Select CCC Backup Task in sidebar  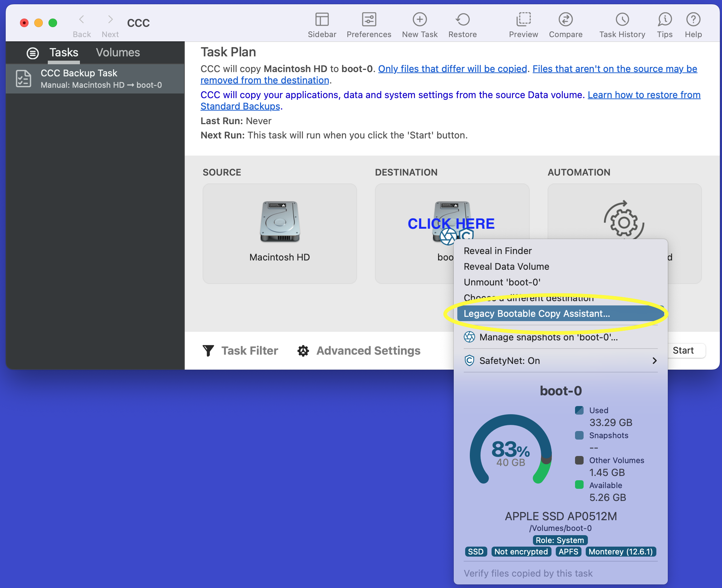coord(95,78)
